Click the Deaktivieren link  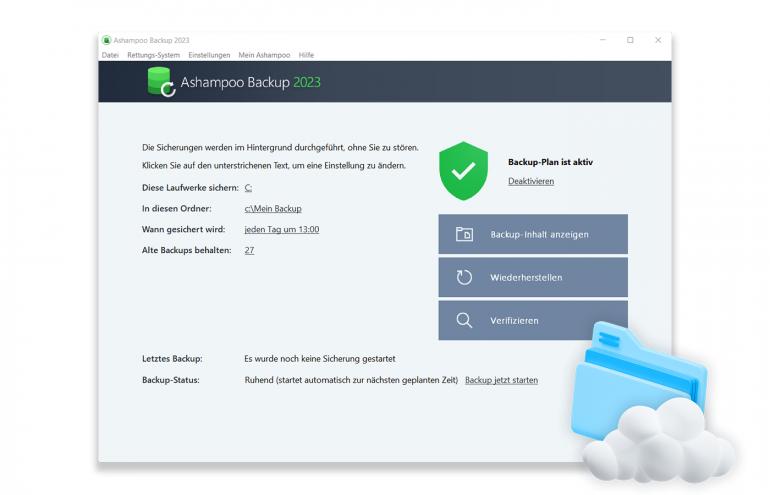[x=531, y=181]
